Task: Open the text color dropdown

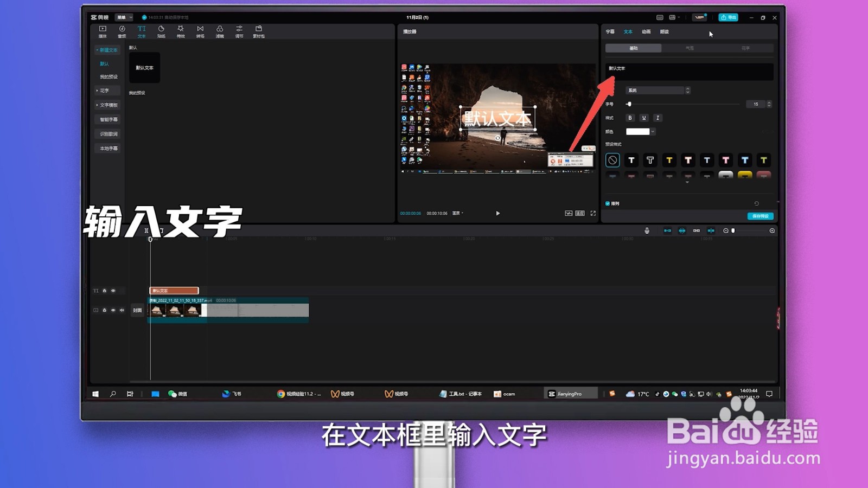Action: click(x=653, y=131)
